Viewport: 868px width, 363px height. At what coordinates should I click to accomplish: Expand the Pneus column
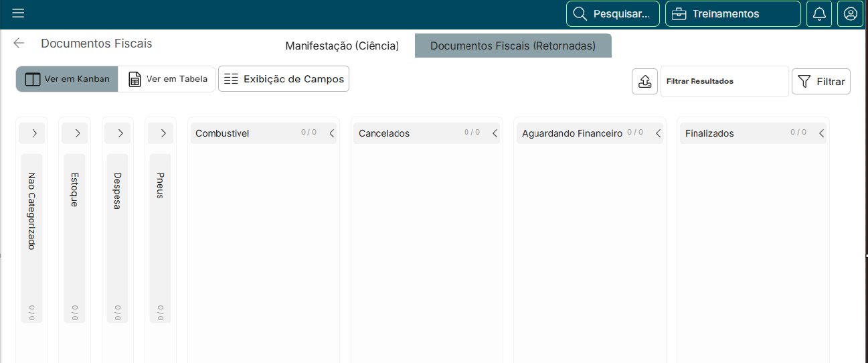click(x=163, y=133)
